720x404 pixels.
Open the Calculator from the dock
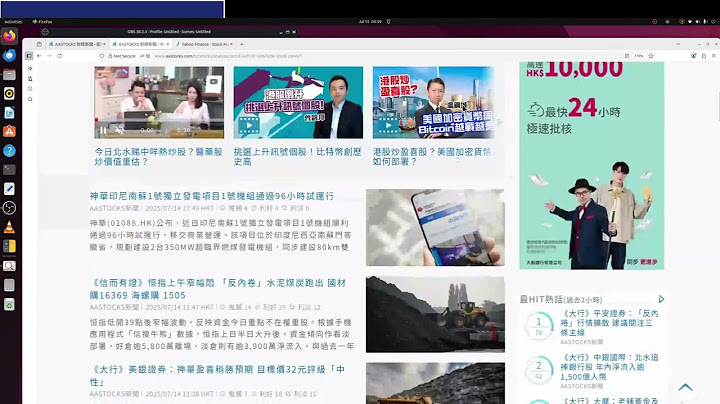pos(9,247)
